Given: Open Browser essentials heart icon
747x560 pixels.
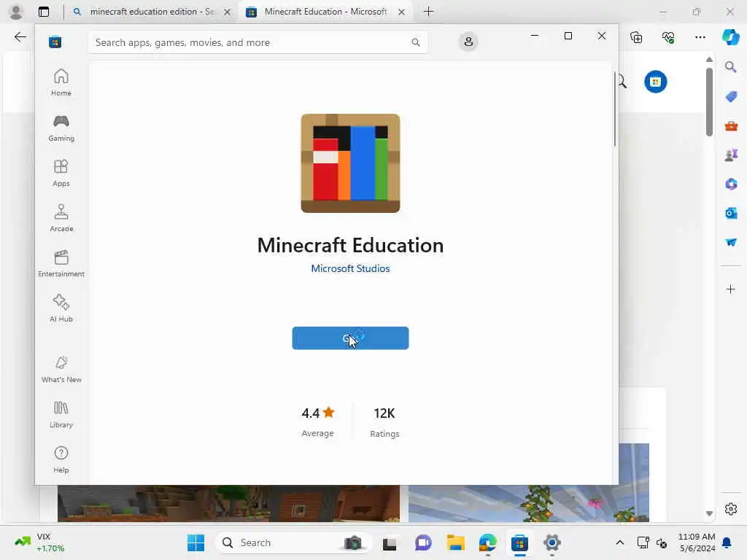Looking at the screenshot, I should (668, 36).
